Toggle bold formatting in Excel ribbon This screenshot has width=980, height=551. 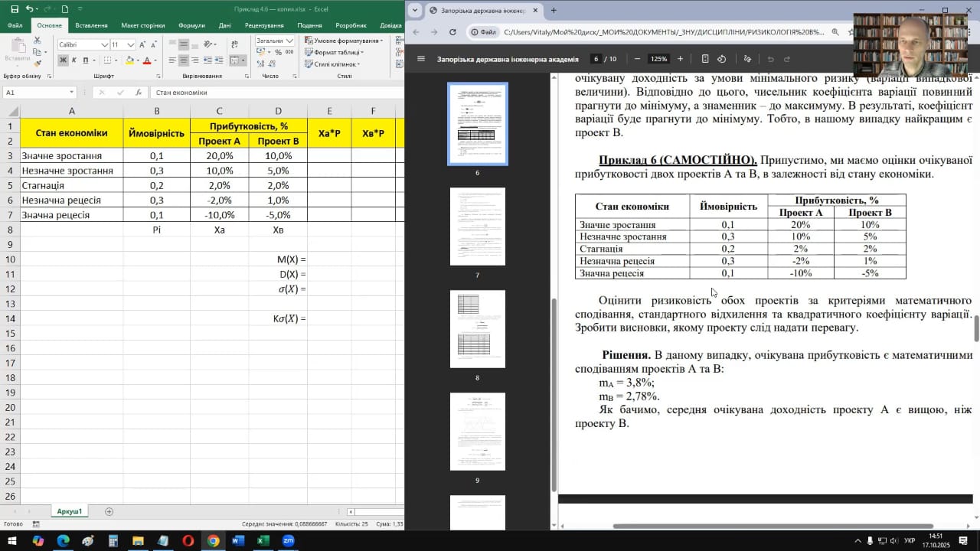(x=64, y=60)
